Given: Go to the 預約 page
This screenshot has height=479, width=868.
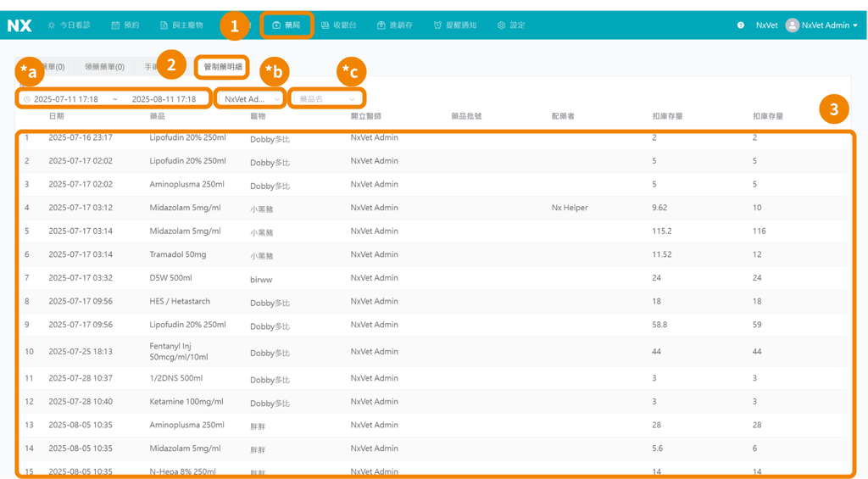Looking at the screenshot, I should point(125,25).
